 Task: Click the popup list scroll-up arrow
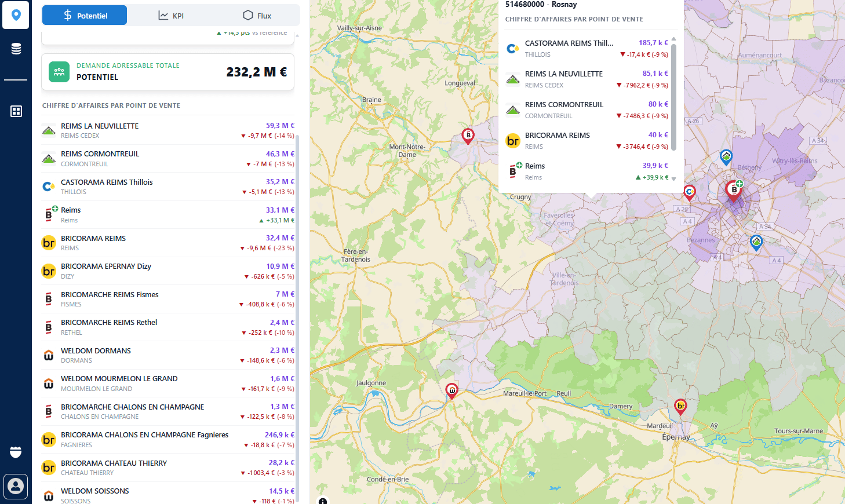tap(673, 39)
